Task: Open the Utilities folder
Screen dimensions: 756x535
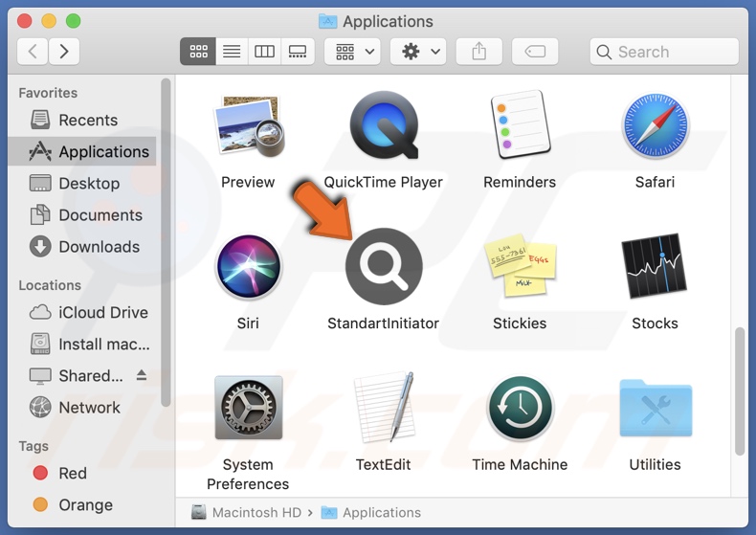Action: 656,408
